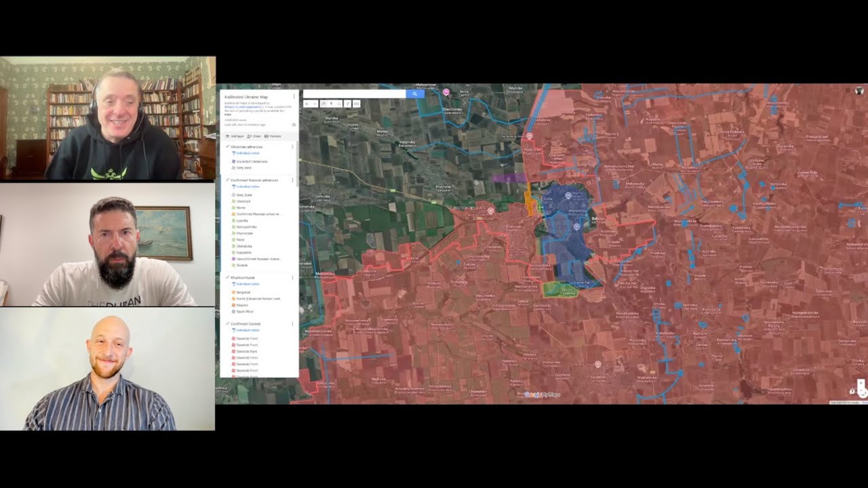Click the Add layer button
Viewport: 868px width, 488px height.
point(235,136)
